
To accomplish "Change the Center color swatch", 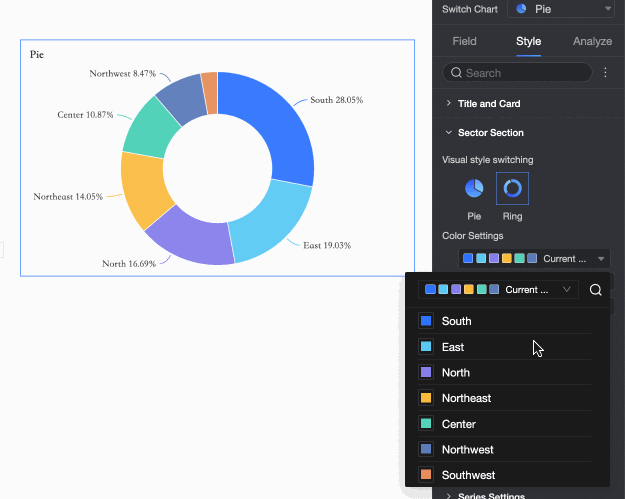I will [x=426, y=423].
